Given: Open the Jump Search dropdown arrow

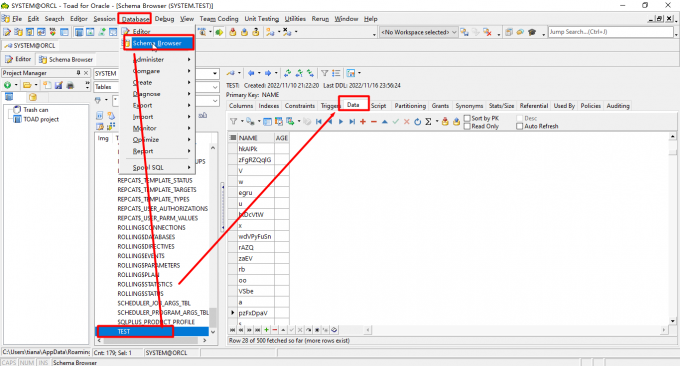Looking at the screenshot, I should coord(676,33).
